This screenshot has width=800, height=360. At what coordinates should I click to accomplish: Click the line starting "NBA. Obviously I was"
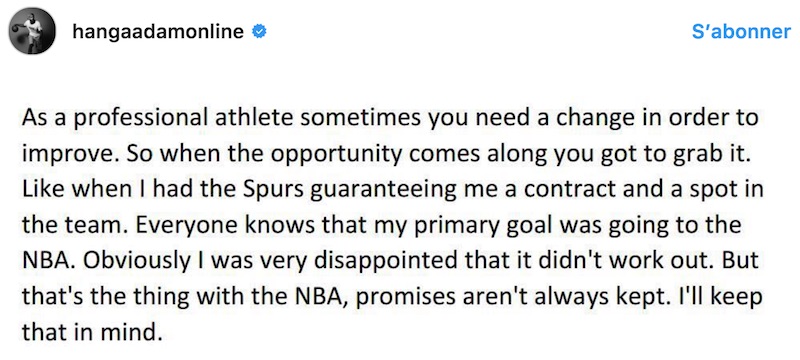390,261
